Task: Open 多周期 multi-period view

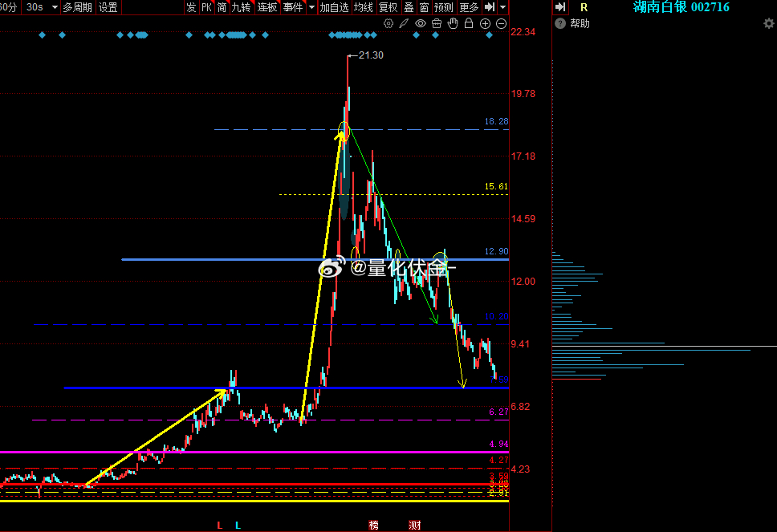Action: click(x=77, y=7)
